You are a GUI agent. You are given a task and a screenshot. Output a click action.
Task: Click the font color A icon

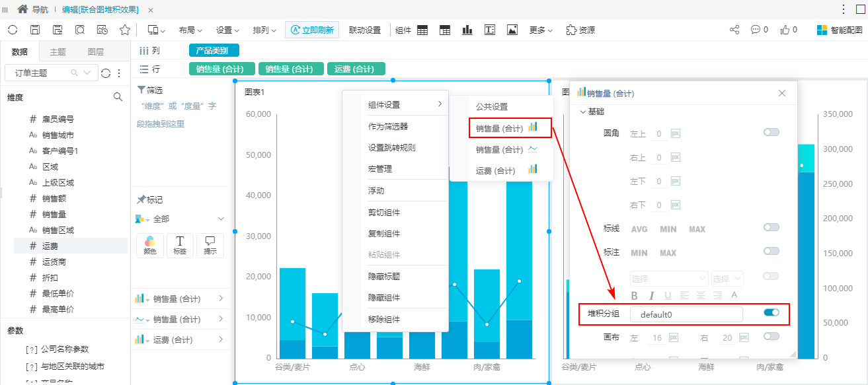(x=734, y=295)
